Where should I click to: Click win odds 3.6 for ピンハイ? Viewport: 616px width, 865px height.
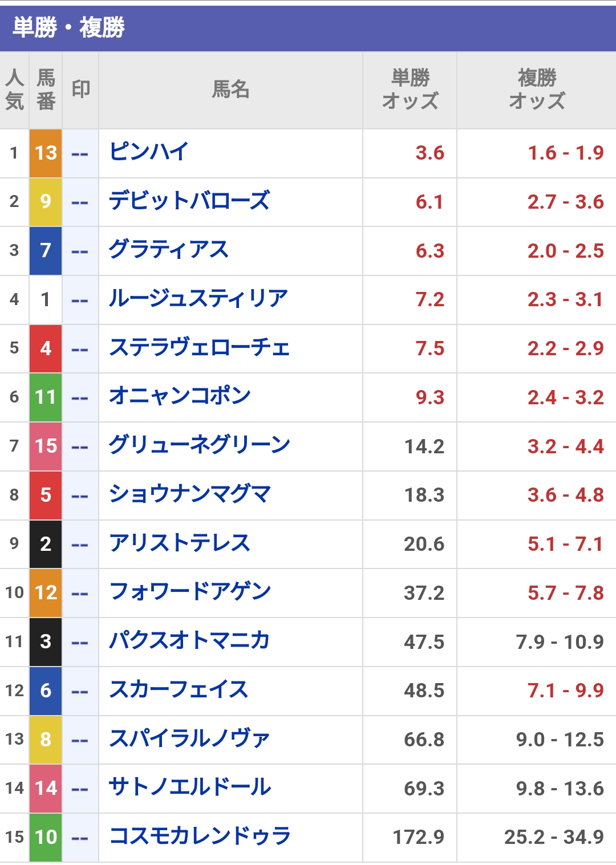(429, 153)
